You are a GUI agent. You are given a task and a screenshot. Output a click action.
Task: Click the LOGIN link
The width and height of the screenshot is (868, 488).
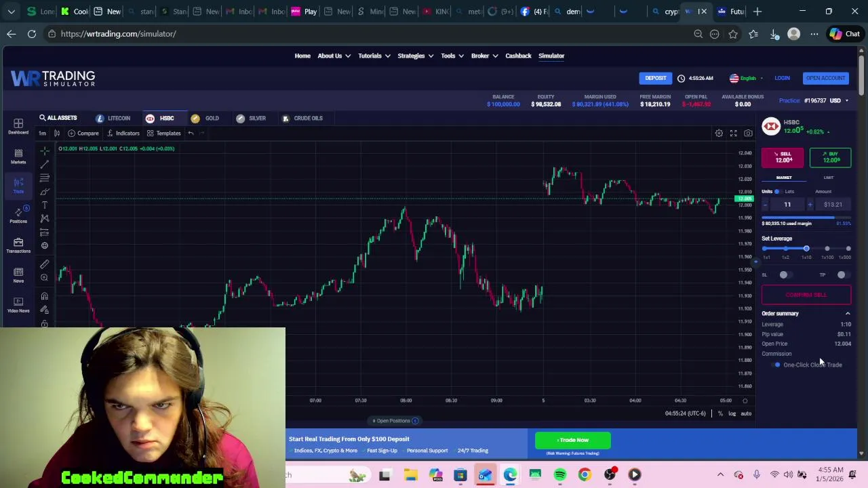pos(782,78)
